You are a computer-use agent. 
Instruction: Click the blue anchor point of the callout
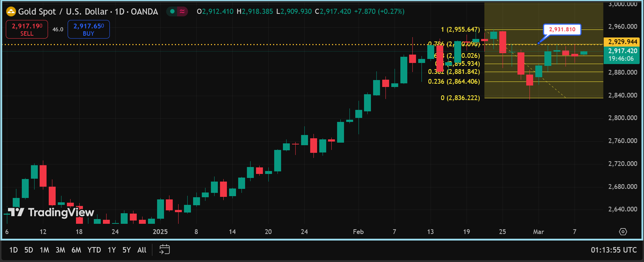point(539,43)
